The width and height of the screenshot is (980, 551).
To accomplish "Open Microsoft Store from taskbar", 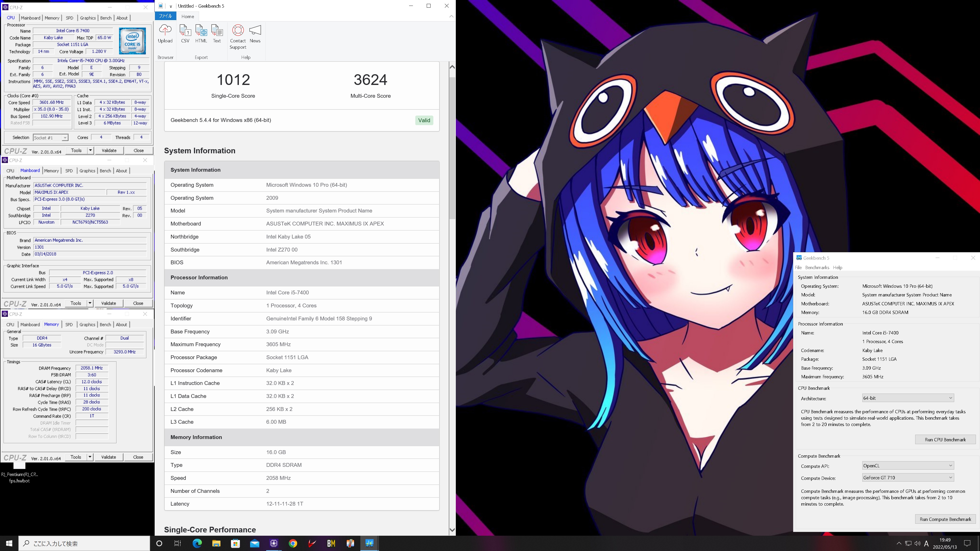I will pyautogui.click(x=236, y=543).
